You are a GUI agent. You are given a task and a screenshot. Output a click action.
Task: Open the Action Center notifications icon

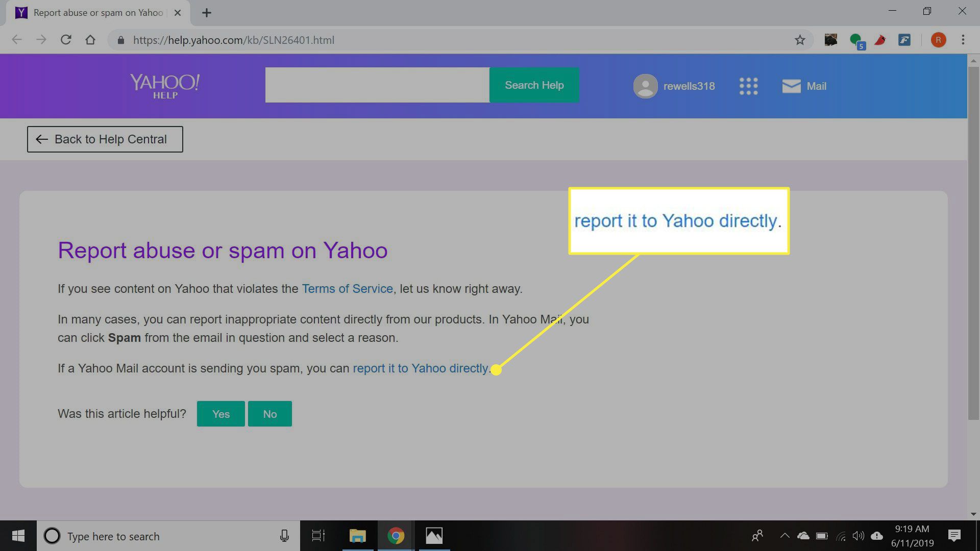tap(954, 536)
